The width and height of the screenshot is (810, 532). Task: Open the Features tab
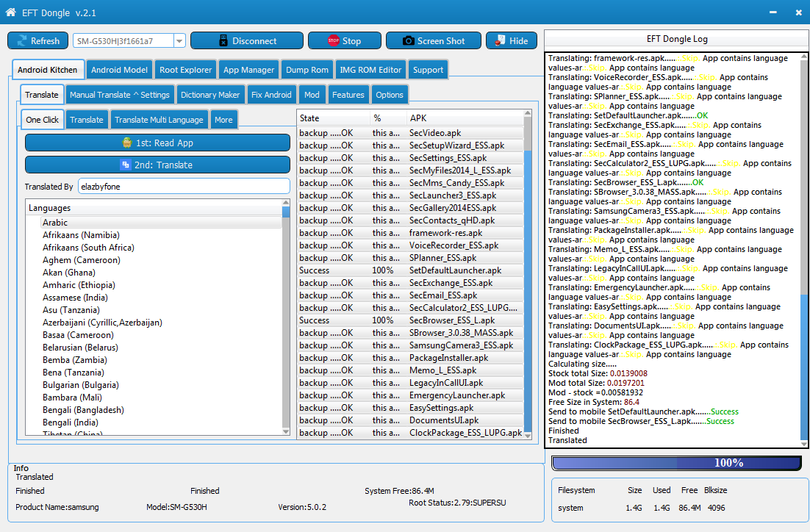pos(348,95)
